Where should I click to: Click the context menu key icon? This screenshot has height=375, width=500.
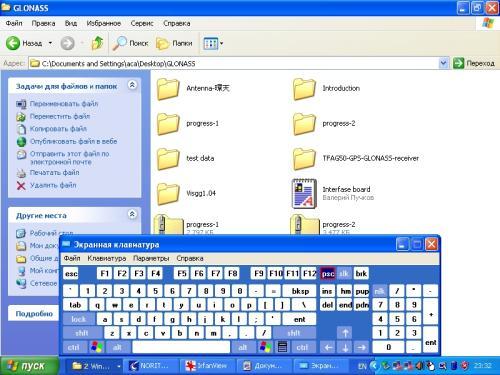click(x=282, y=347)
